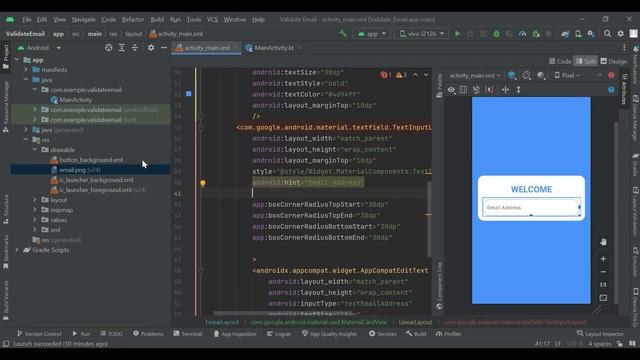Open the Logcat tool window
The height and width of the screenshot is (360, 640).
pyautogui.click(x=279, y=334)
